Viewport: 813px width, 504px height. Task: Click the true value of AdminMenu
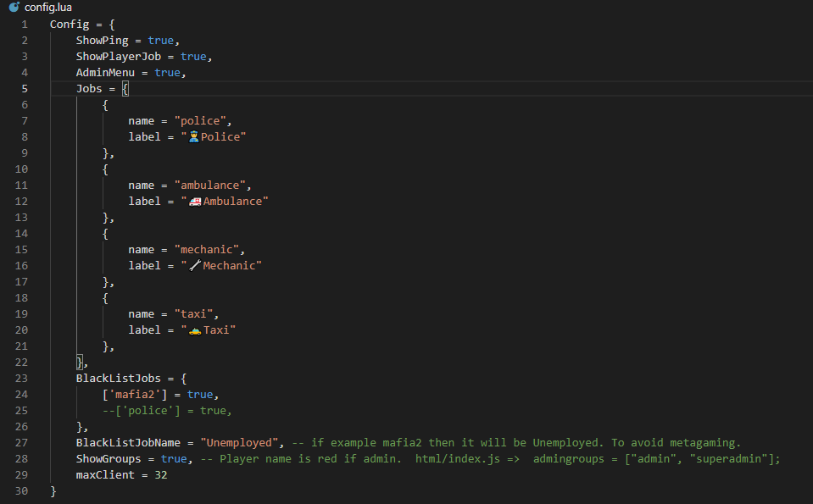[x=168, y=73]
